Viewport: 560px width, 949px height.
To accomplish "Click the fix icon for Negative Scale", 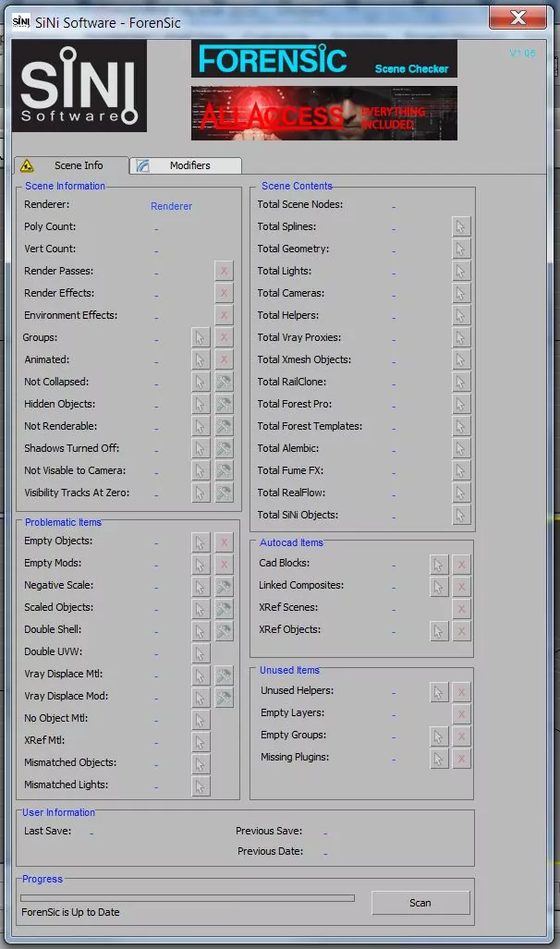I will click(x=224, y=587).
